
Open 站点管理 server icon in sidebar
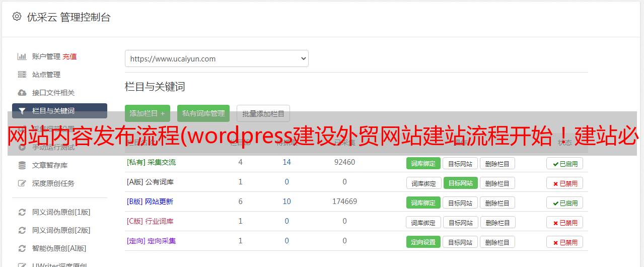tap(22, 75)
